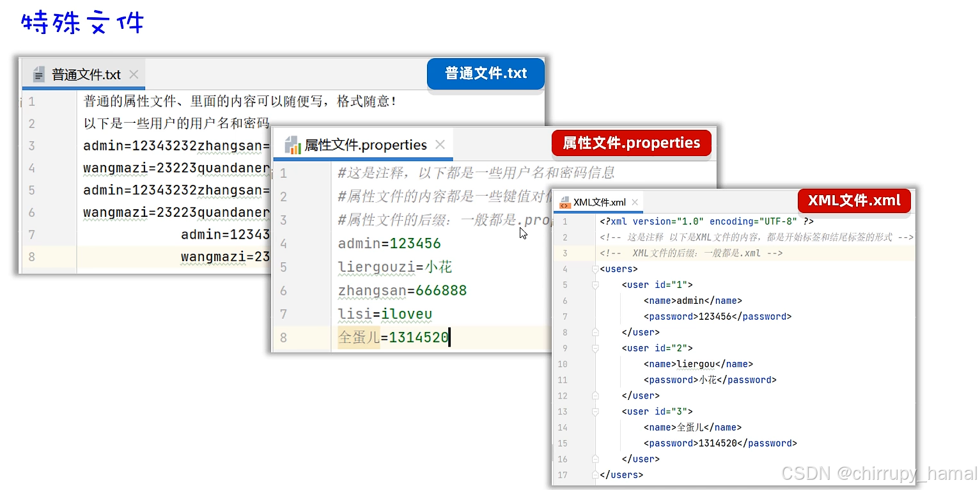The image size is (980, 490).
Task: Click the XML declaration line with version="1.0"
Action: coord(706,221)
